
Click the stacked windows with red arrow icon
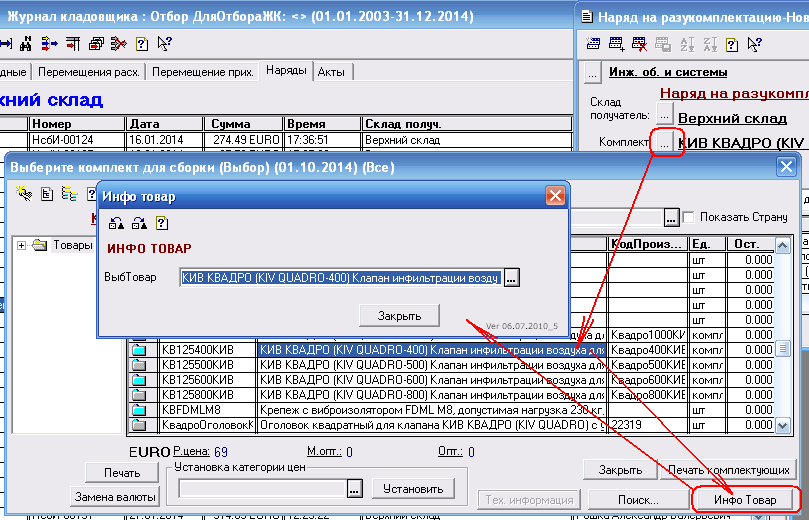[x=96, y=44]
